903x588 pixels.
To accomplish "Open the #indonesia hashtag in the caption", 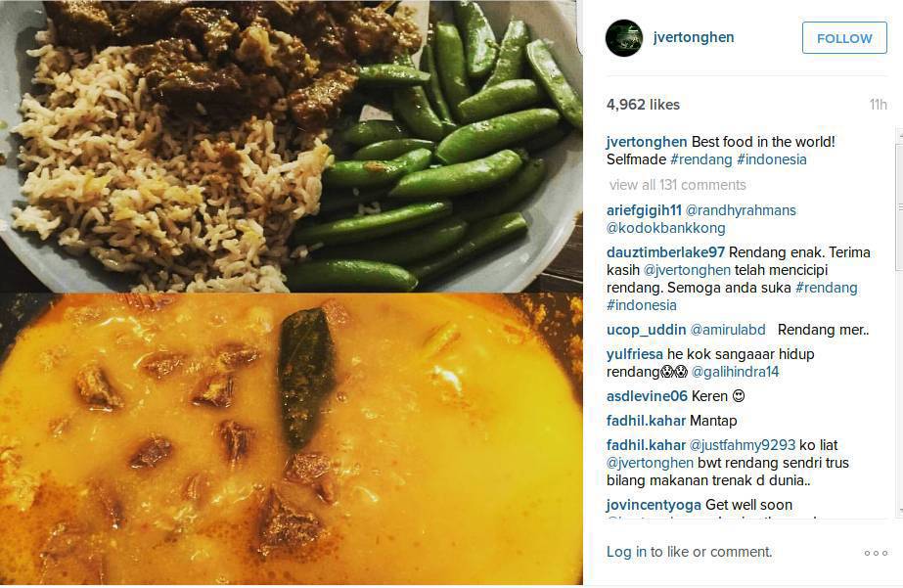I will coord(772,159).
